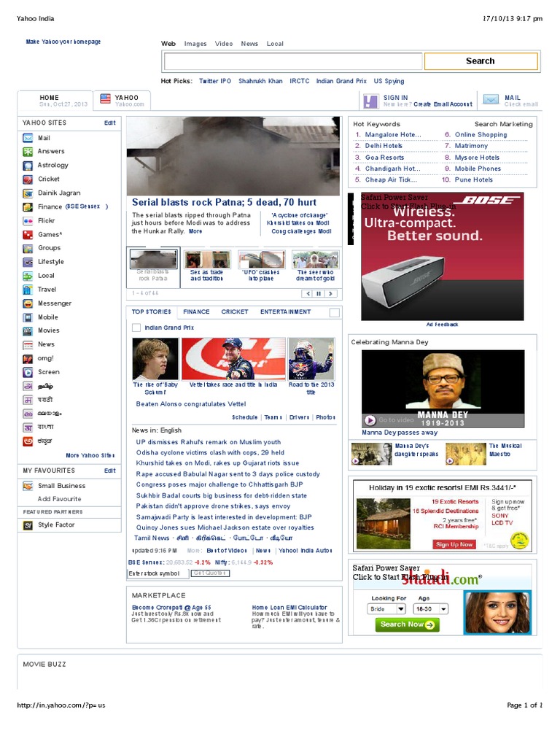The image size is (560, 747).
Task: Open the Travel site icon
Action: [x=28, y=290]
